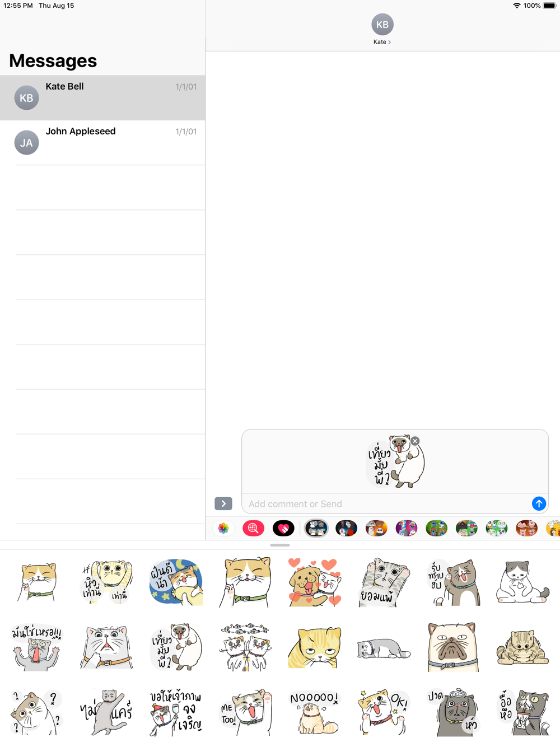Viewport: 560px width, 747px height.
Task: Click the Add comment or Send field
Action: coord(386,504)
